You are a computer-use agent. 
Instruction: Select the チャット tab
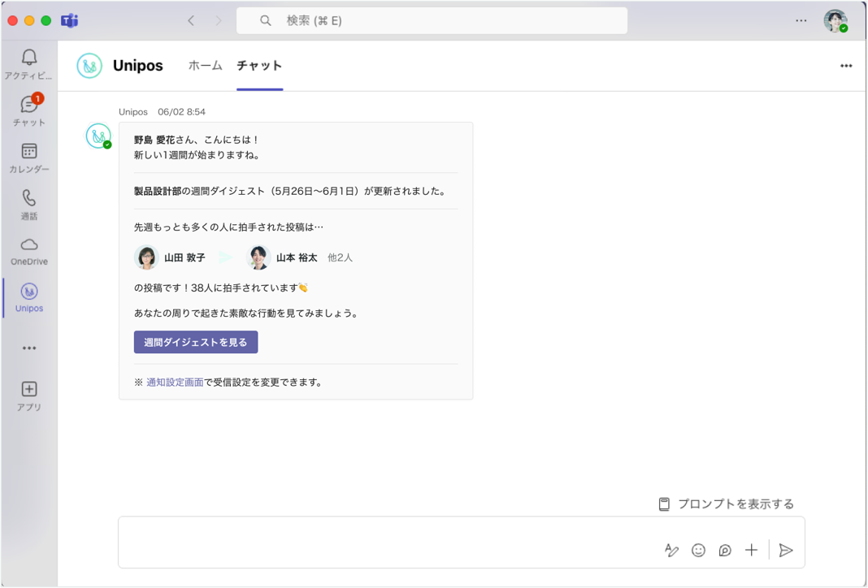(x=259, y=65)
